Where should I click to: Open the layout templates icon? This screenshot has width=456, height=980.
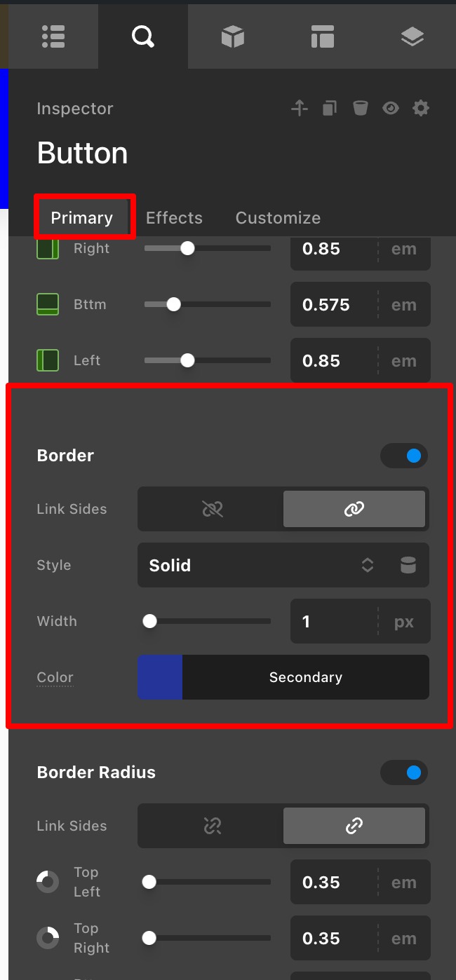pyautogui.click(x=322, y=36)
